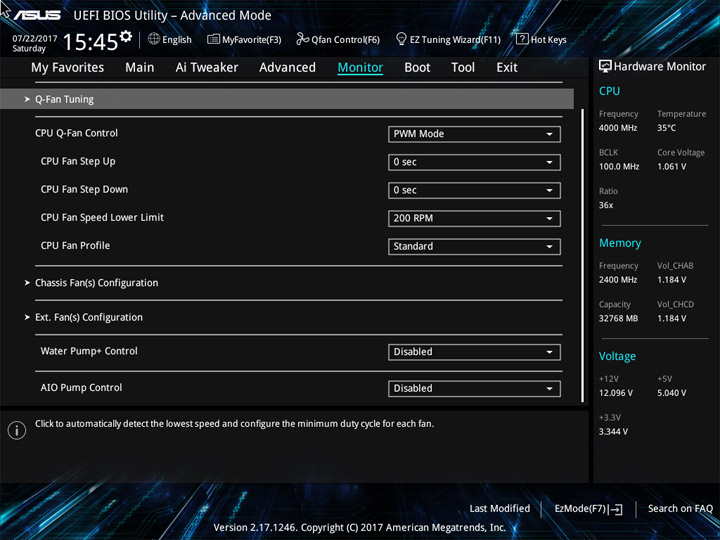Click the settings list vertical scrollbar

click(583, 255)
